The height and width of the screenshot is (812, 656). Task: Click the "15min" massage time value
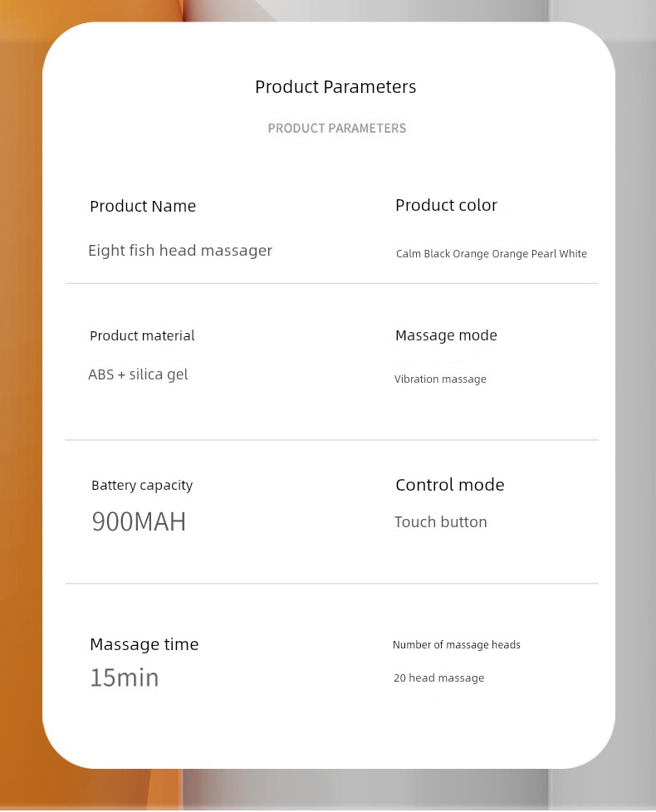(125, 677)
